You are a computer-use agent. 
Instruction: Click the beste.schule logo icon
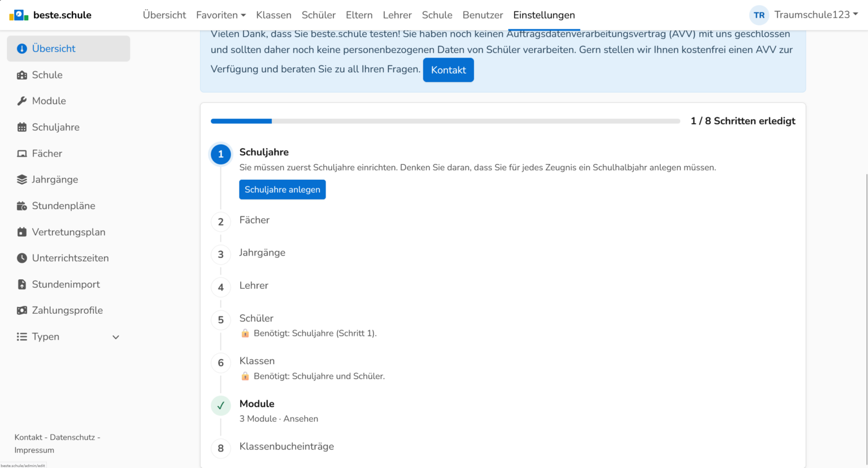tap(19, 15)
